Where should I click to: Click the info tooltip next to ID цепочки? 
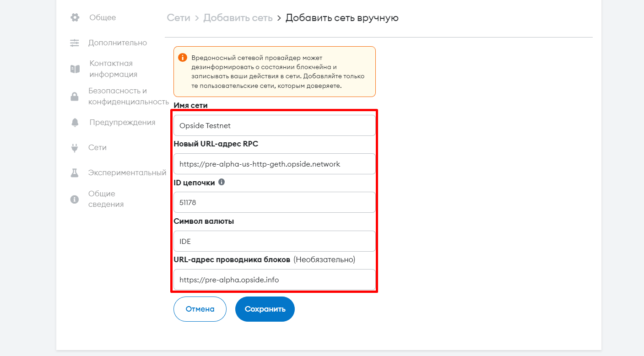(222, 182)
